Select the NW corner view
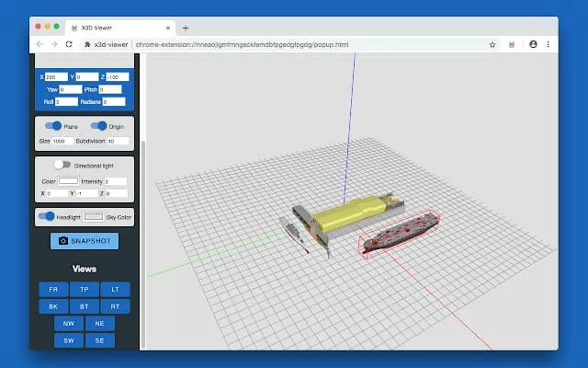Viewport: 588px width, 368px height. pos(69,323)
